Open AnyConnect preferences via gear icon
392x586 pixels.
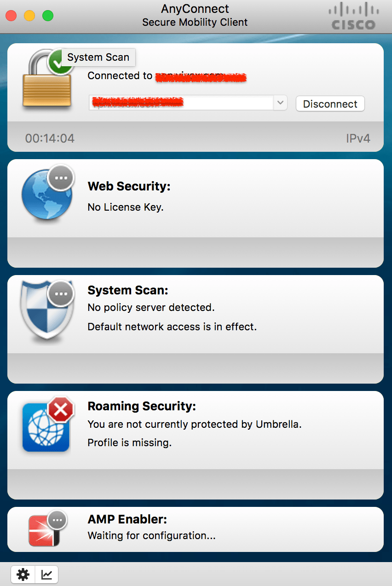[23, 574]
